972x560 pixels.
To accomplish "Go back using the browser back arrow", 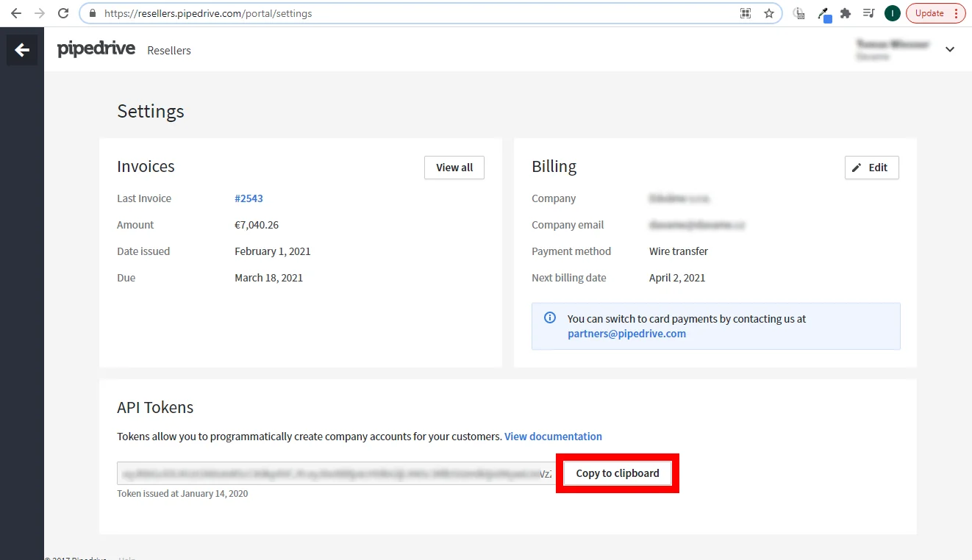I will 16,13.
